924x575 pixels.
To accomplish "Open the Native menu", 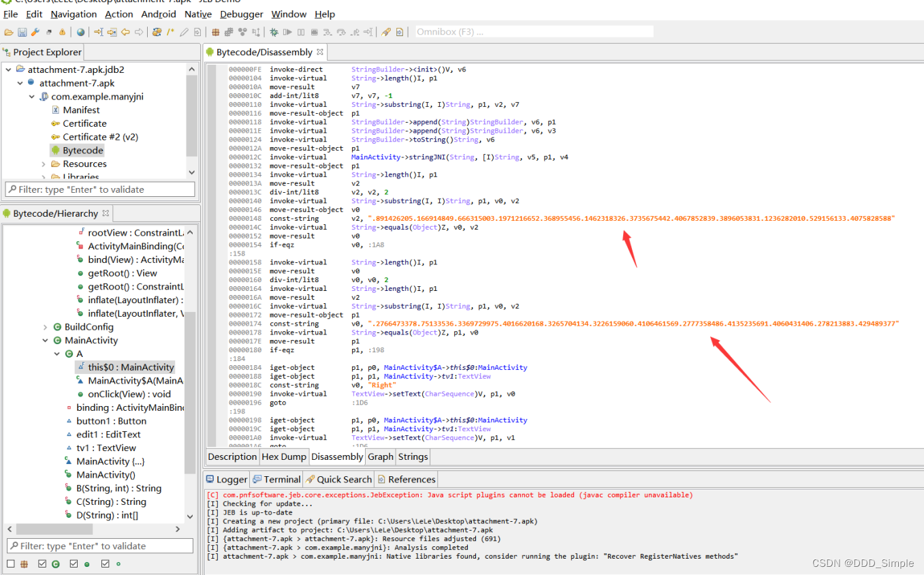I will pos(198,14).
